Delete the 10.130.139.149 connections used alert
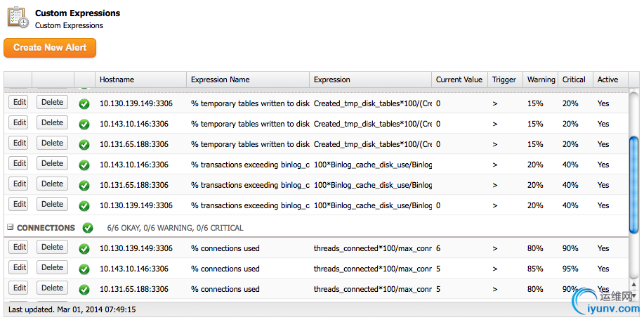This screenshot has height=320, width=644. 52,248
